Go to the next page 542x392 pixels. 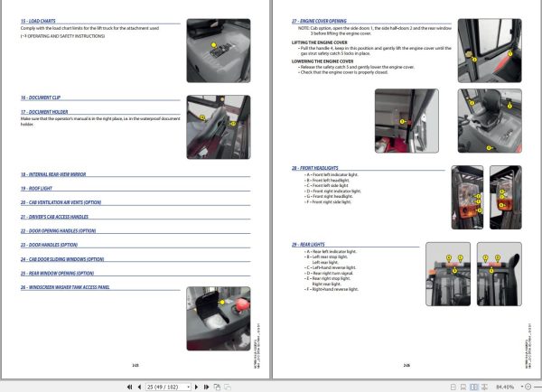point(196,387)
